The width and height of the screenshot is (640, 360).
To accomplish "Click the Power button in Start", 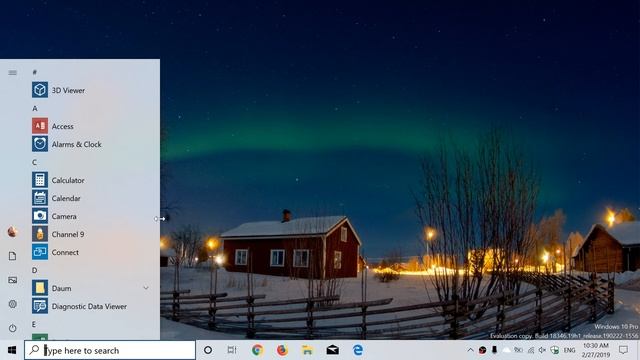I will tap(12, 328).
